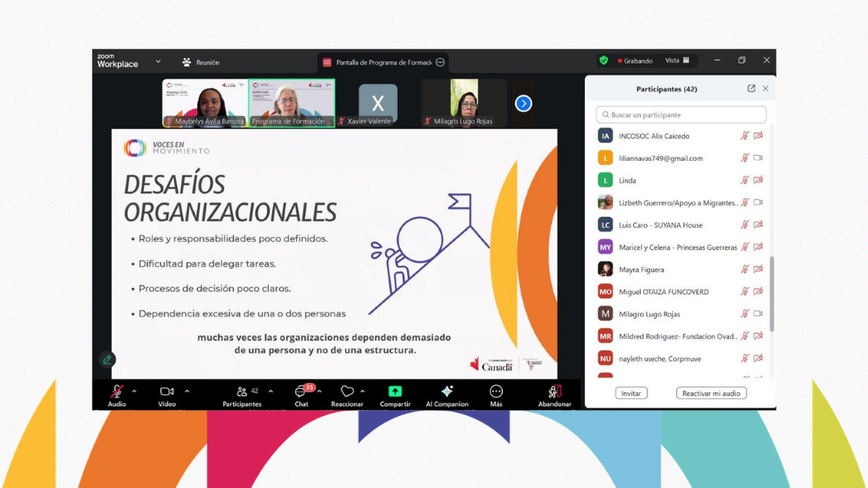The height and width of the screenshot is (488, 868).
Task: Open the Zoom Workplace dropdown arrow
Action: [x=158, y=62]
